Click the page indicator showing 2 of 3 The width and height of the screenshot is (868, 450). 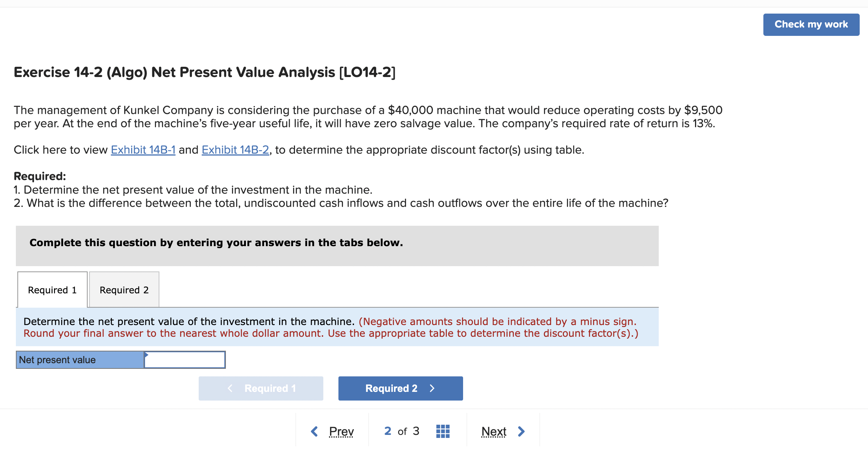tap(402, 431)
